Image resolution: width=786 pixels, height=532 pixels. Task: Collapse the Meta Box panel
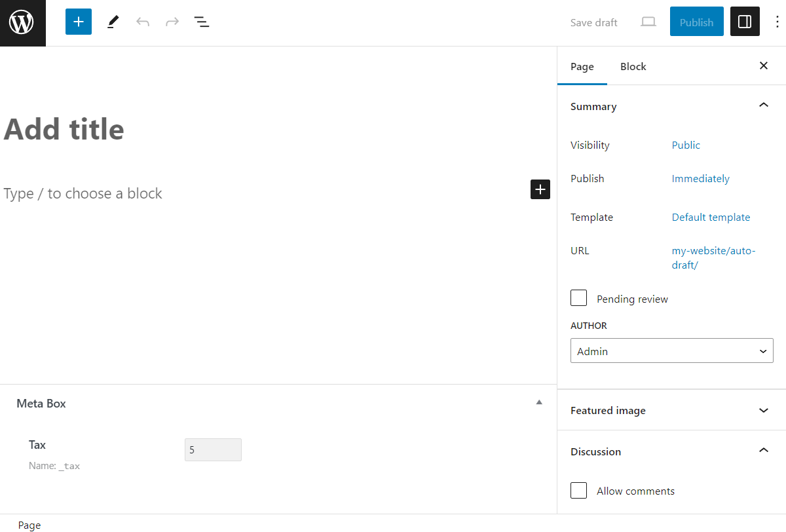(x=538, y=402)
